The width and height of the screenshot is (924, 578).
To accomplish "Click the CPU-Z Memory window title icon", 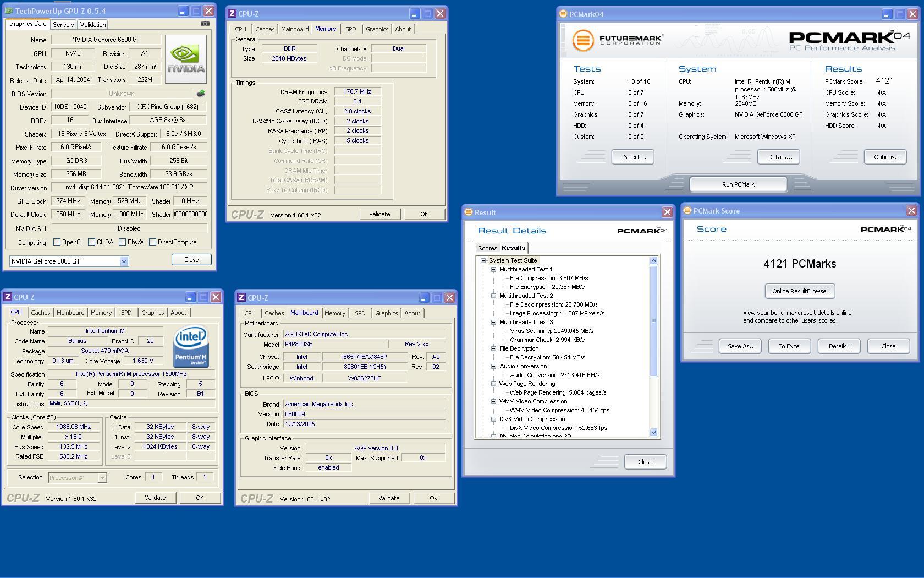I will pos(232,14).
